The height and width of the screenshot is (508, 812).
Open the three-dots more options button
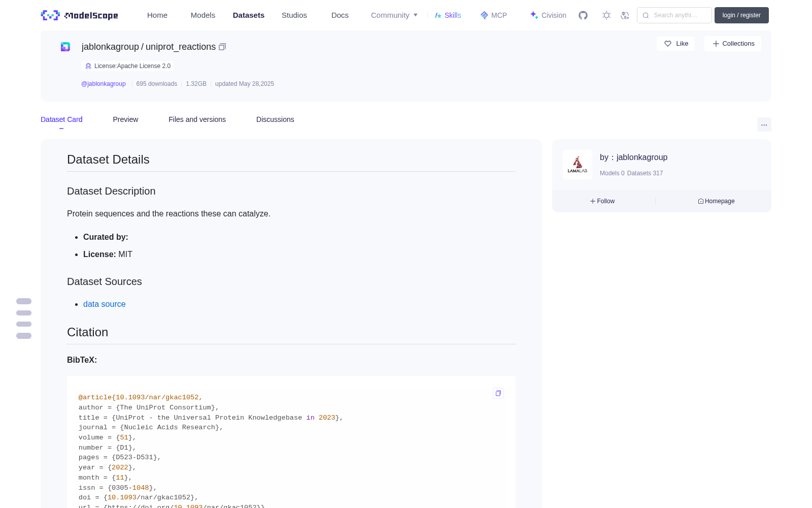click(764, 124)
